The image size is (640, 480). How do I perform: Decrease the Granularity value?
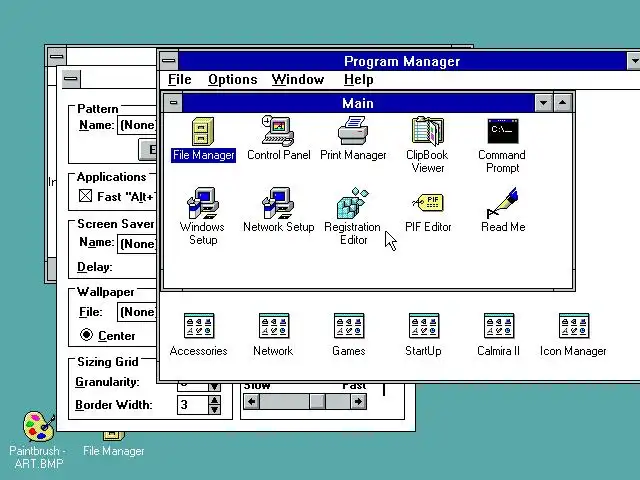coord(214,387)
